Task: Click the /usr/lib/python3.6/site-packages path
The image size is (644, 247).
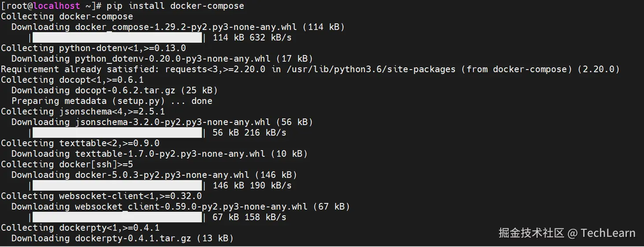Action: (371, 69)
